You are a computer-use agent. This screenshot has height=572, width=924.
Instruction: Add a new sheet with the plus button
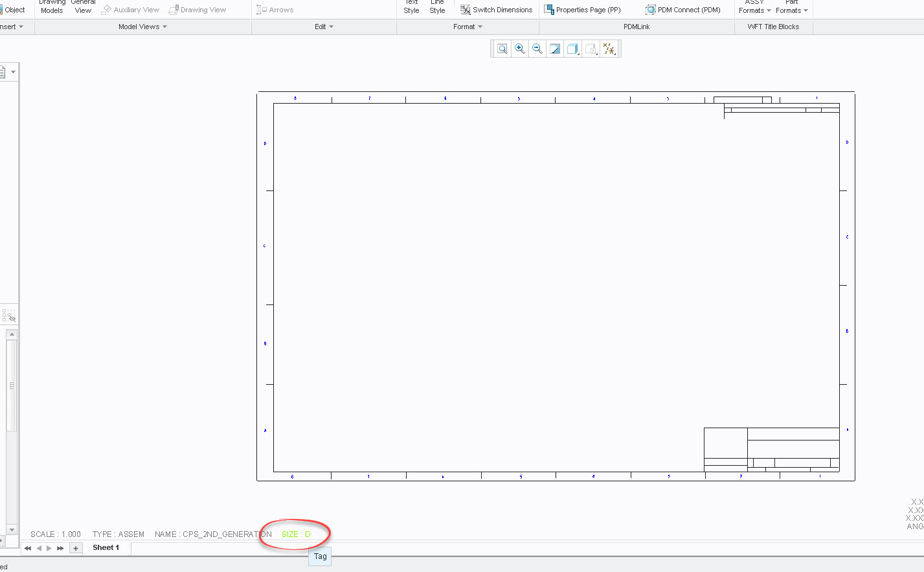[x=76, y=547]
